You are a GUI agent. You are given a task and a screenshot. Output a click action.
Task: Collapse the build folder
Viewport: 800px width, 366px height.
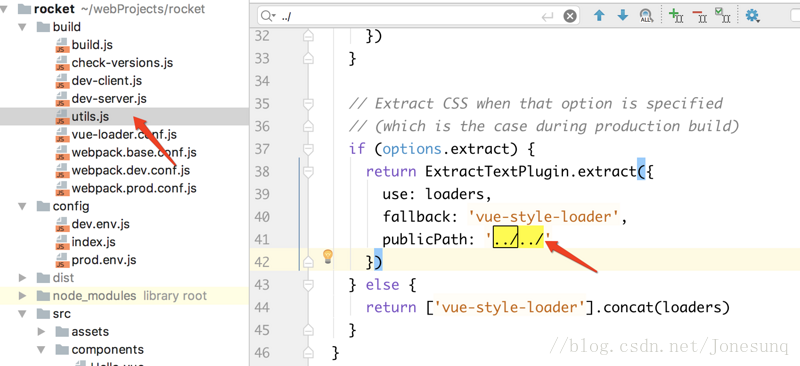[x=22, y=27]
